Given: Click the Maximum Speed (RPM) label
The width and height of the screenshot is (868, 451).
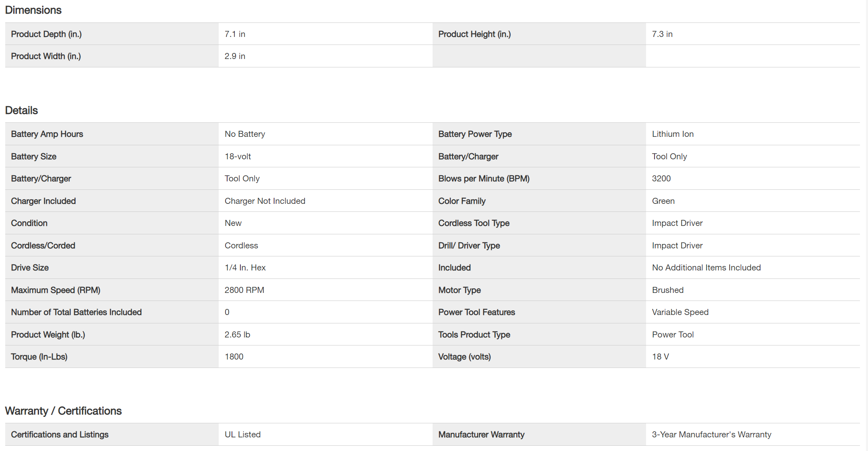Looking at the screenshot, I should (x=55, y=290).
